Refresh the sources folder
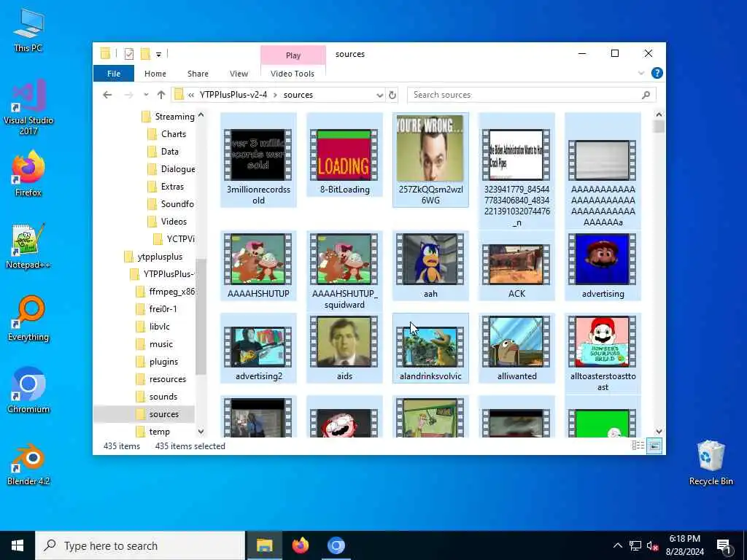The height and width of the screenshot is (560, 747). [392, 95]
